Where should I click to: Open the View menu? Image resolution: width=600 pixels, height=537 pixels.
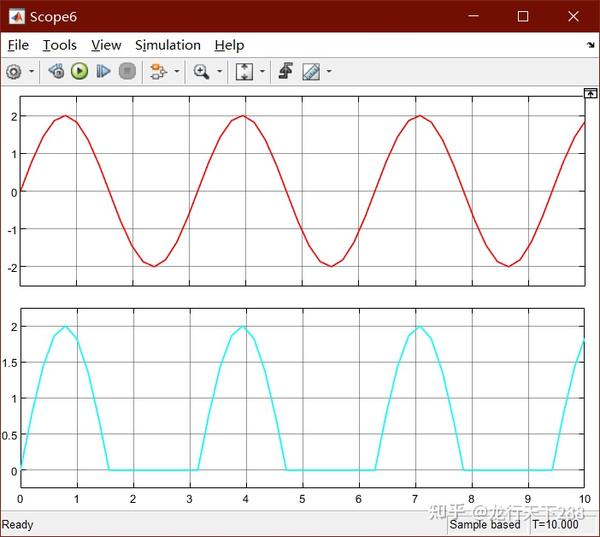pyautogui.click(x=106, y=45)
